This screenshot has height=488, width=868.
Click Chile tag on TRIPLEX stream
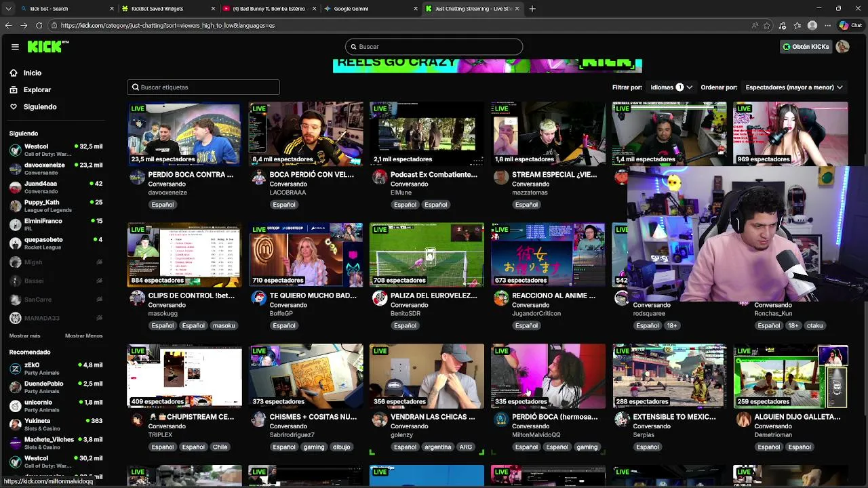coord(220,447)
